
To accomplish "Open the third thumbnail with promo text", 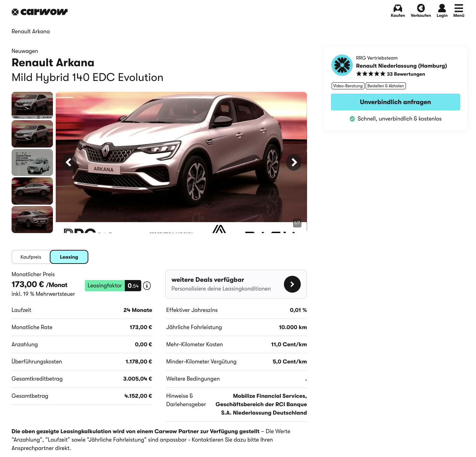I will pyautogui.click(x=32, y=162).
